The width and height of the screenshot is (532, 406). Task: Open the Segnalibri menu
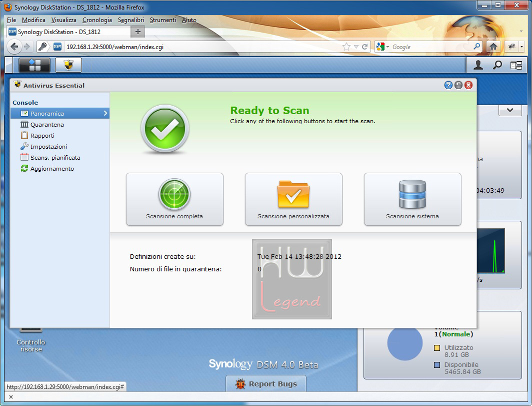pos(131,20)
